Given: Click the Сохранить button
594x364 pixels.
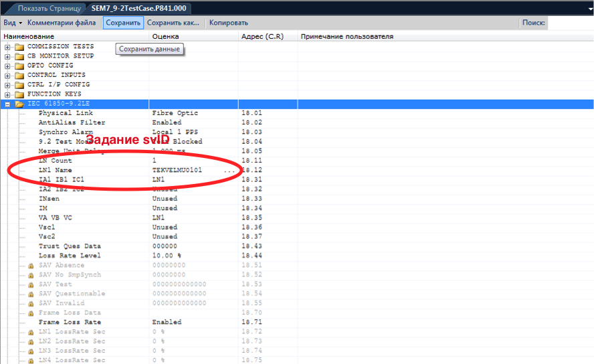Looking at the screenshot, I should (123, 23).
